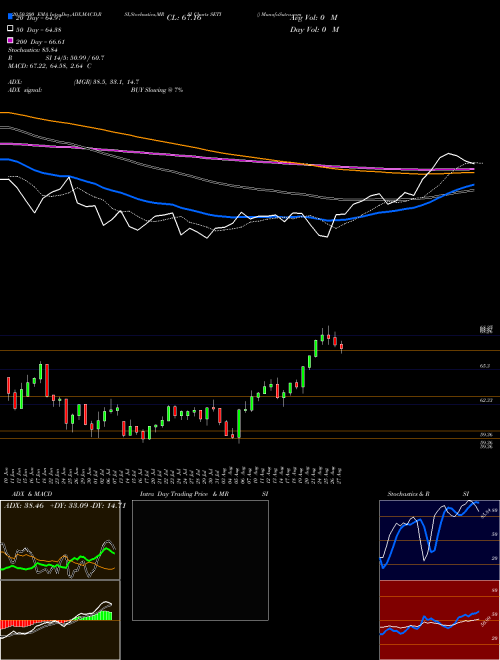
Task: Click the CL: 67.16 closing price text
Action: (184, 18)
